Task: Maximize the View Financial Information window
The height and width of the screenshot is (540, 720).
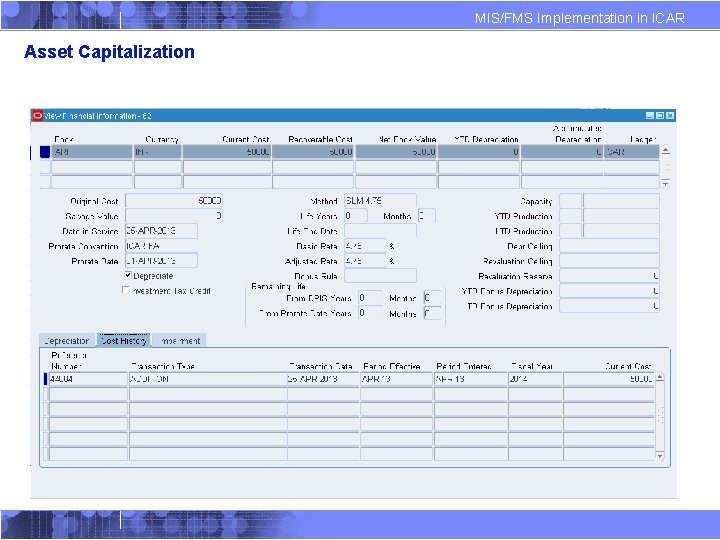Action: 660,116
